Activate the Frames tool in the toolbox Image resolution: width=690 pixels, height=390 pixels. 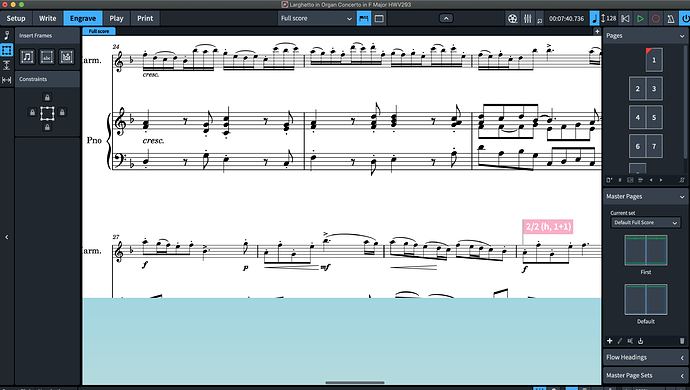7,50
